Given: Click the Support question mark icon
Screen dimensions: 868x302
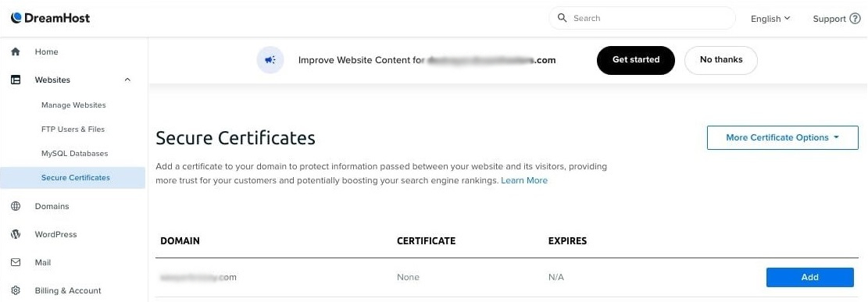Looking at the screenshot, I should coord(855,18).
